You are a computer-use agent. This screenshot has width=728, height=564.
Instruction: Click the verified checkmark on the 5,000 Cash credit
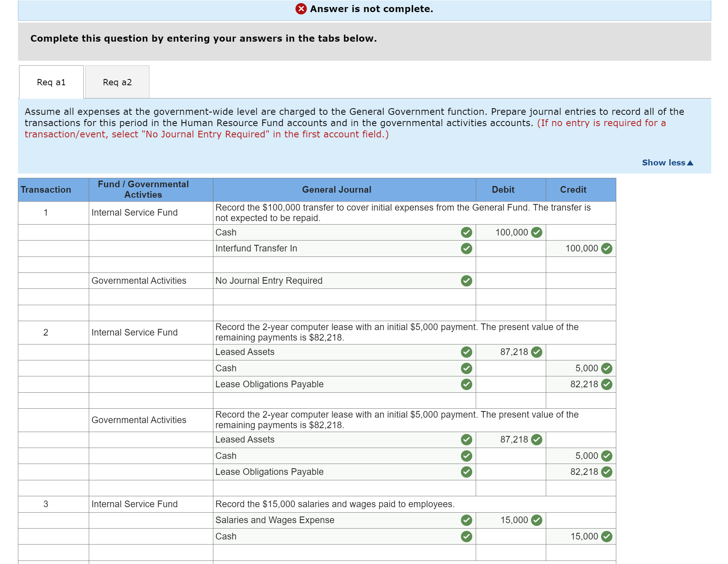coord(607,368)
